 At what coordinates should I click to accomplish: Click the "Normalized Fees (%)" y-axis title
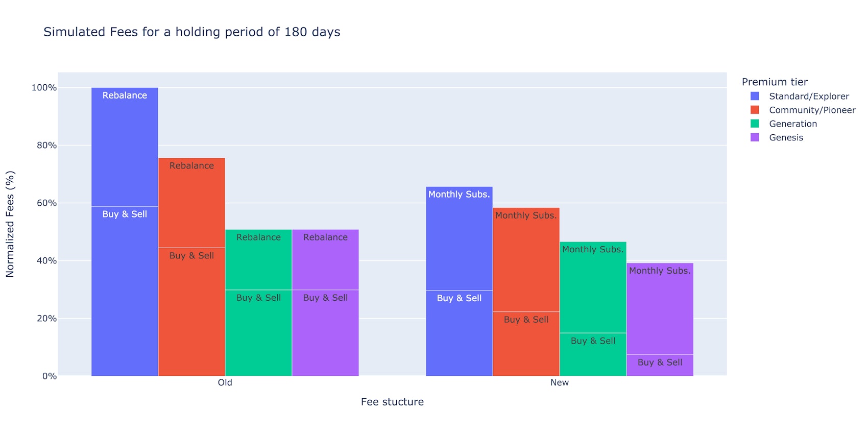click(x=10, y=224)
